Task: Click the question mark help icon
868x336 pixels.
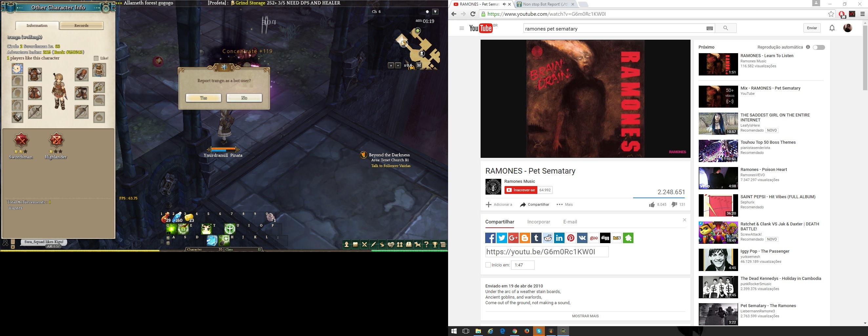Action: (x=426, y=245)
